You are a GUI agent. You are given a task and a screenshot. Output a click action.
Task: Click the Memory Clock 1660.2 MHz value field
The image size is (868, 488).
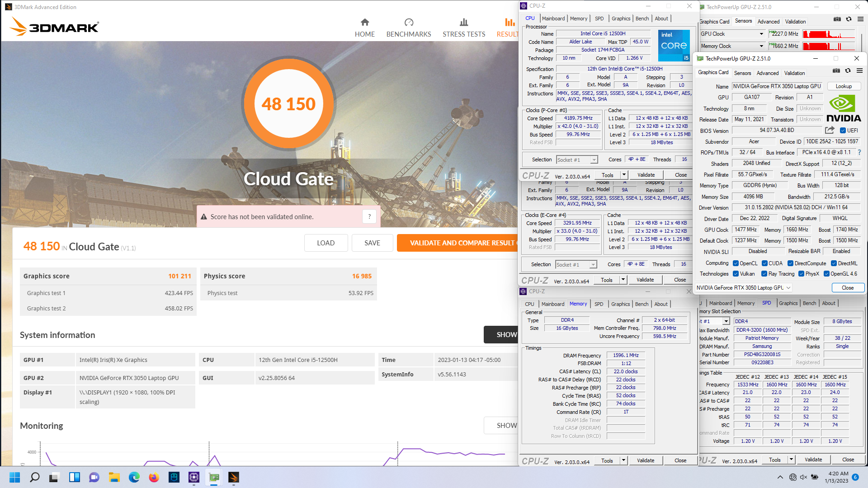pos(784,46)
